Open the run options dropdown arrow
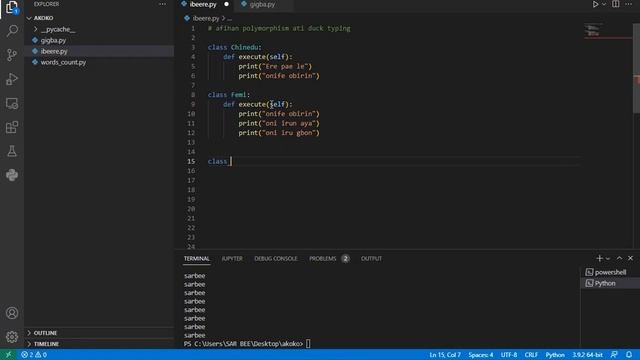Screen dimensions: 640x360 click(604, 4)
